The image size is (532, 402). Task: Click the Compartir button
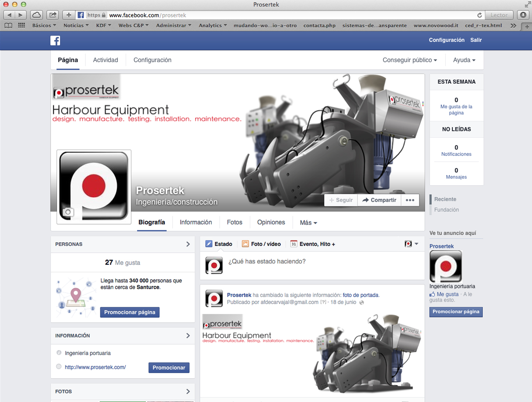tap(379, 200)
